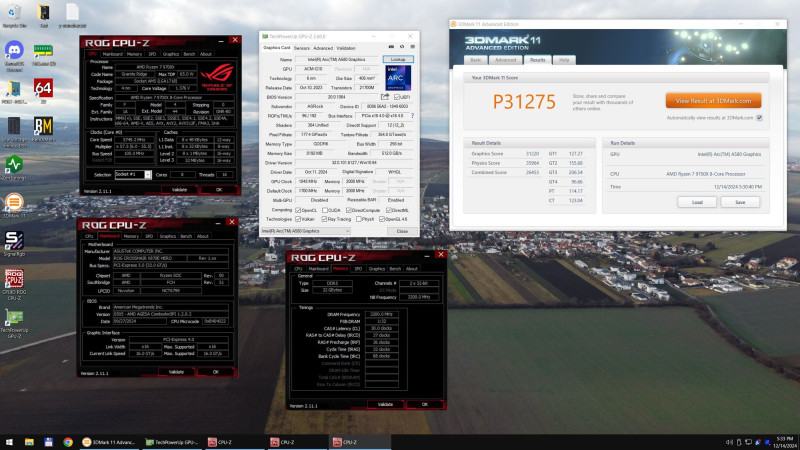Click the Intel ARC logo in GPU-Z
The width and height of the screenshot is (800, 450).
click(x=398, y=78)
